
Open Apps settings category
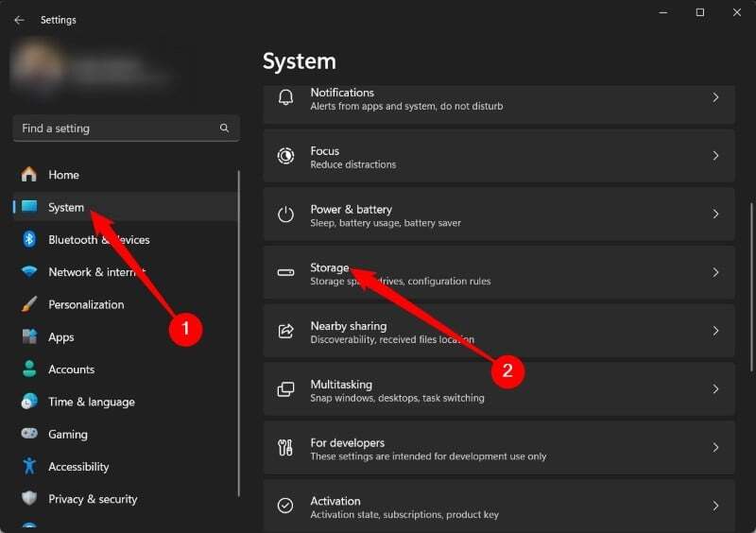[x=126, y=336]
